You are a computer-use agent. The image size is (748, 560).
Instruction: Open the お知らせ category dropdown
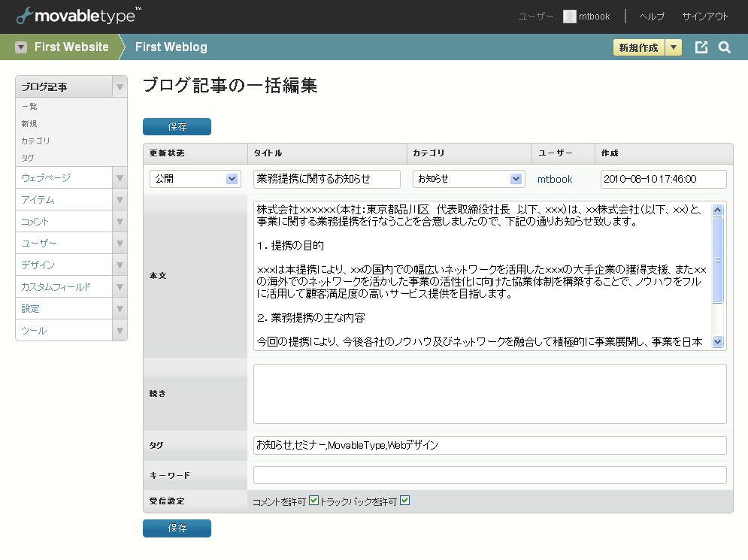(469, 179)
